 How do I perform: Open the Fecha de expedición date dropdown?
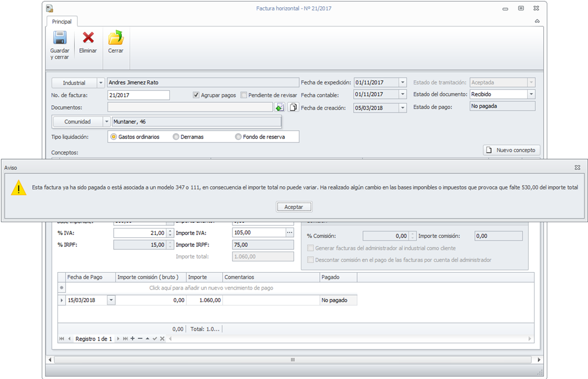tap(403, 83)
